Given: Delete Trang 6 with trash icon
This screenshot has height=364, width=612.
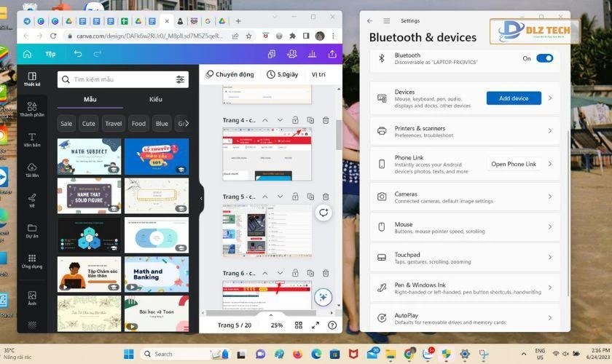Looking at the screenshot, I should (x=326, y=273).
